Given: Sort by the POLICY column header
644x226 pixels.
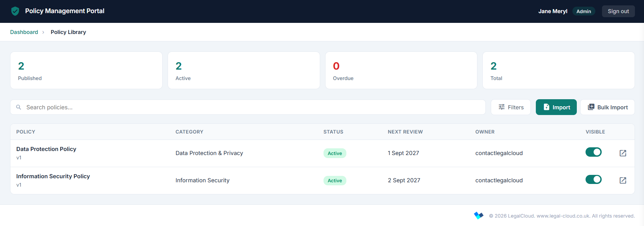Looking at the screenshot, I should click(x=26, y=132).
